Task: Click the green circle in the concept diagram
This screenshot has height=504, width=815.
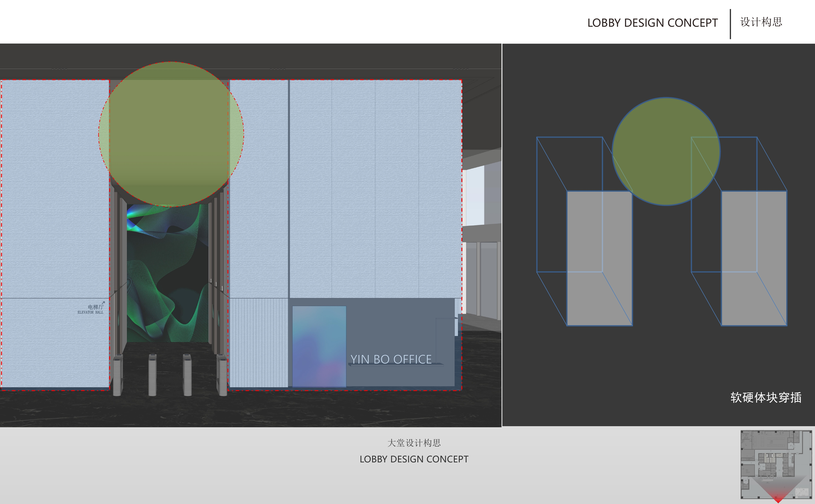Action: click(666, 151)
